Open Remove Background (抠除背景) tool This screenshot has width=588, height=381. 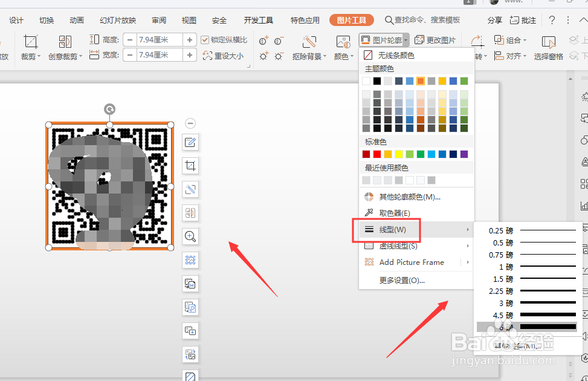[x=309, y=48]
